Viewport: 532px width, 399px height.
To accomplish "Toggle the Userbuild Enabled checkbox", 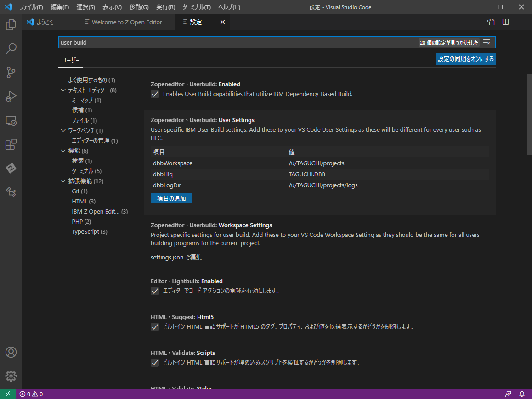I will [x=155, y=94].
